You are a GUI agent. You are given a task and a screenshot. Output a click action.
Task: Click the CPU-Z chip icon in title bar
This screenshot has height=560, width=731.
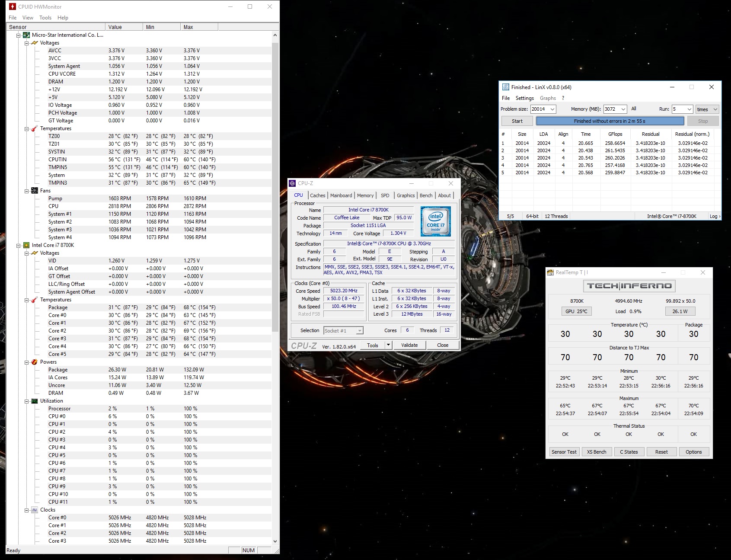point(293,183)
